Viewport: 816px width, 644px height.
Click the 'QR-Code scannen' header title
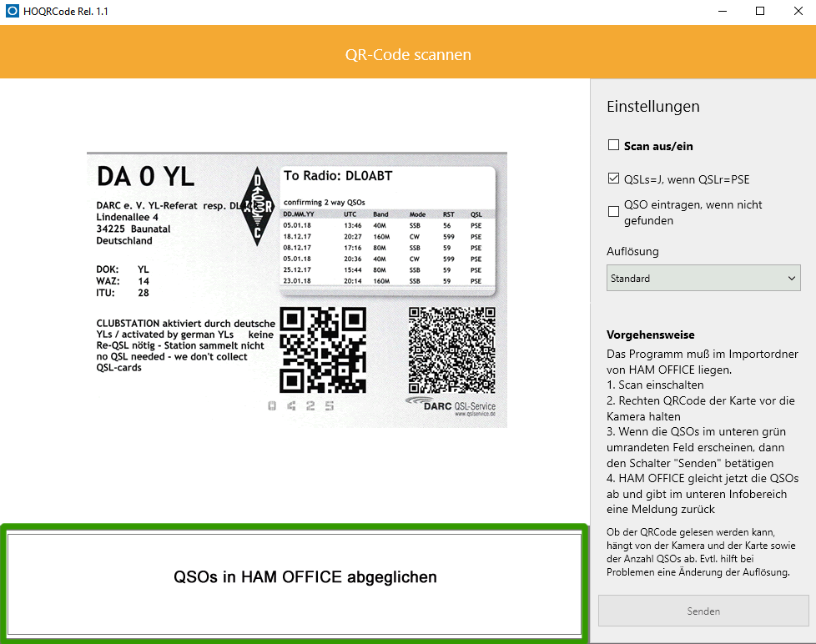pyautogui.click(x=408, y=54)
